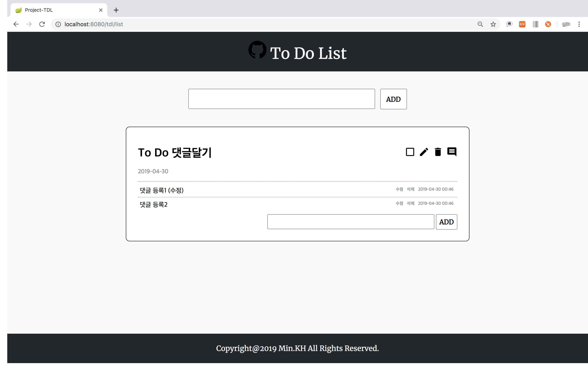The image size is (588, 372).
Task: Click 수정 for comment 댓글 등록1 (수정)
Action: (x=399, y=189)
